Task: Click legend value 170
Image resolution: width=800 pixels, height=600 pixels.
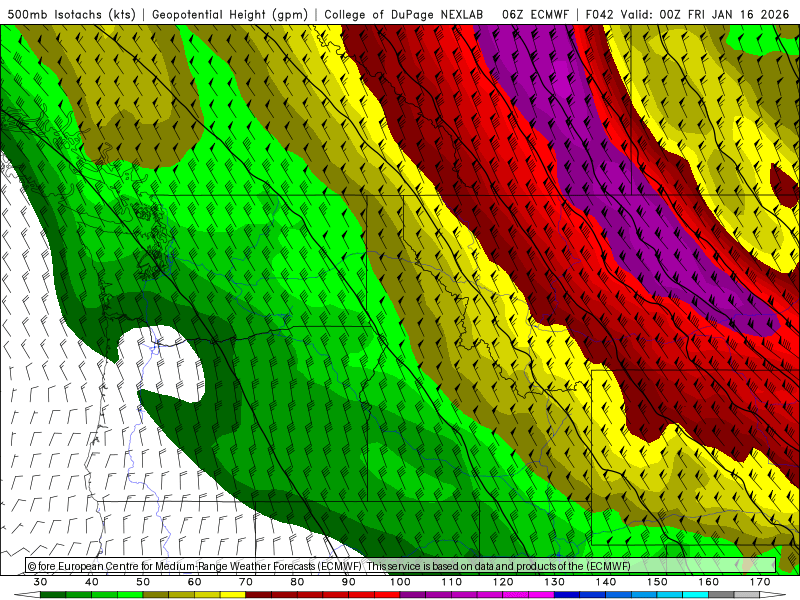Action: [760, 582]
